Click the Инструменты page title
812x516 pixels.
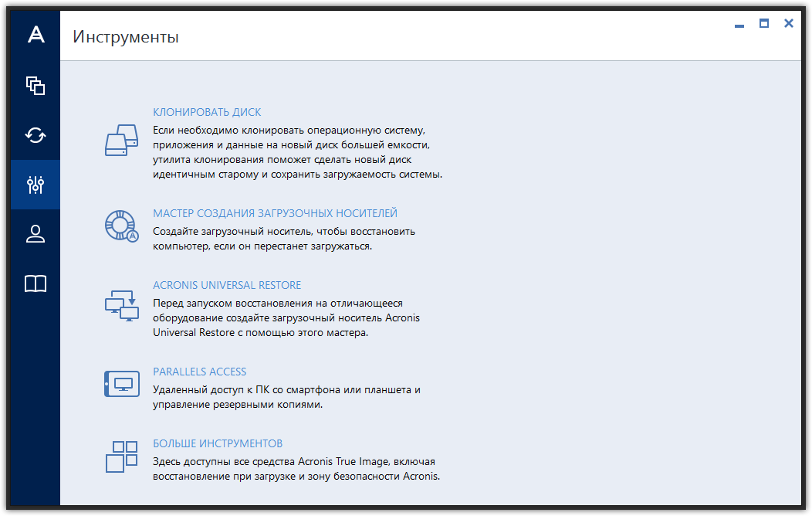point(126,37)
